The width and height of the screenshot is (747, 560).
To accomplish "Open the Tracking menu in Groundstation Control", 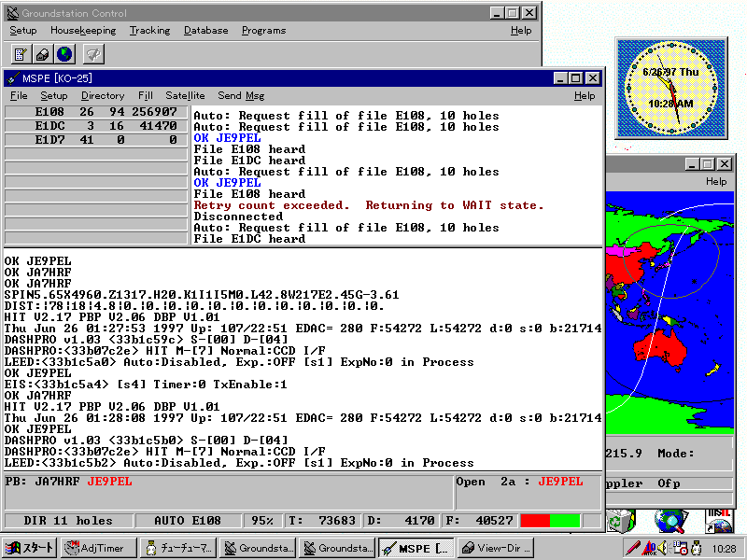I will point(149,30).
